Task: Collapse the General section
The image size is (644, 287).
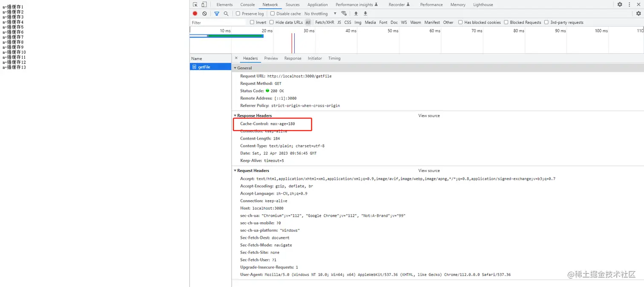Action: click(x=235, y=68)
